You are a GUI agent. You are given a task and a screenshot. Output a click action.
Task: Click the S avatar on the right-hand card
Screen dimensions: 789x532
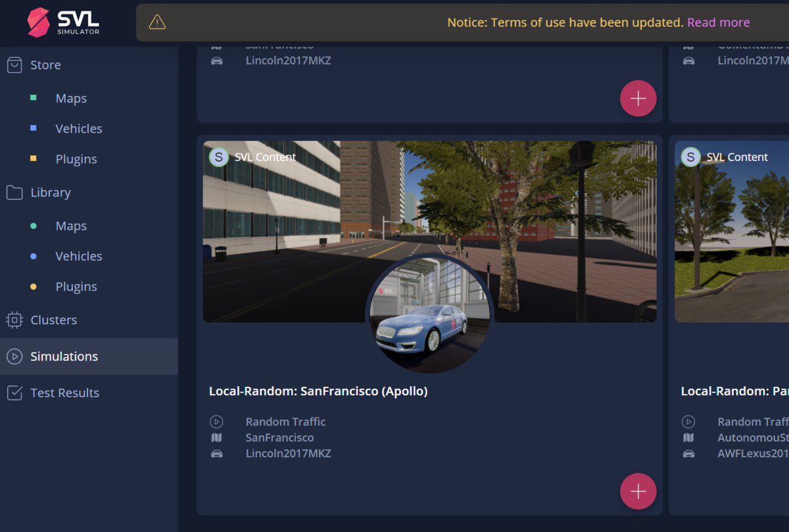pos(690,157)
